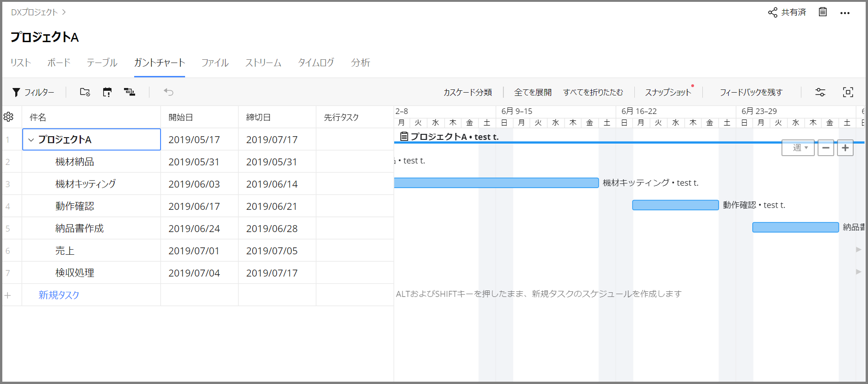Viewport: 868px width, 384px height.
Task: Click the calendar milestone icon in the toolbar
Action: 107,92
